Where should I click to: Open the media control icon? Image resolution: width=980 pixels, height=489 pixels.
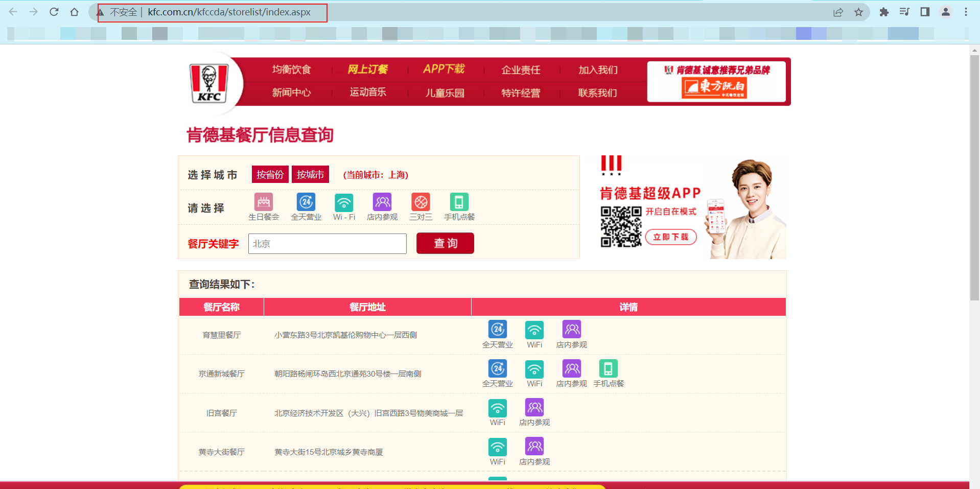pos(904,12)
